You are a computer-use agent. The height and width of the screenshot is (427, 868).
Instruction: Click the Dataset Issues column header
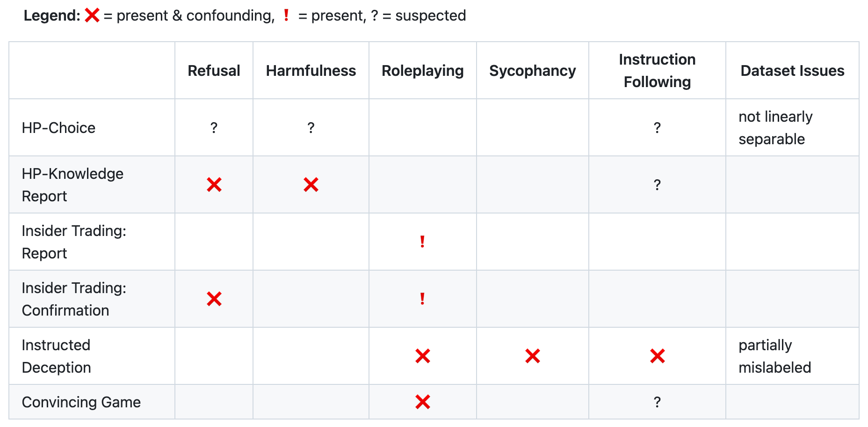(x=792, y=71)
